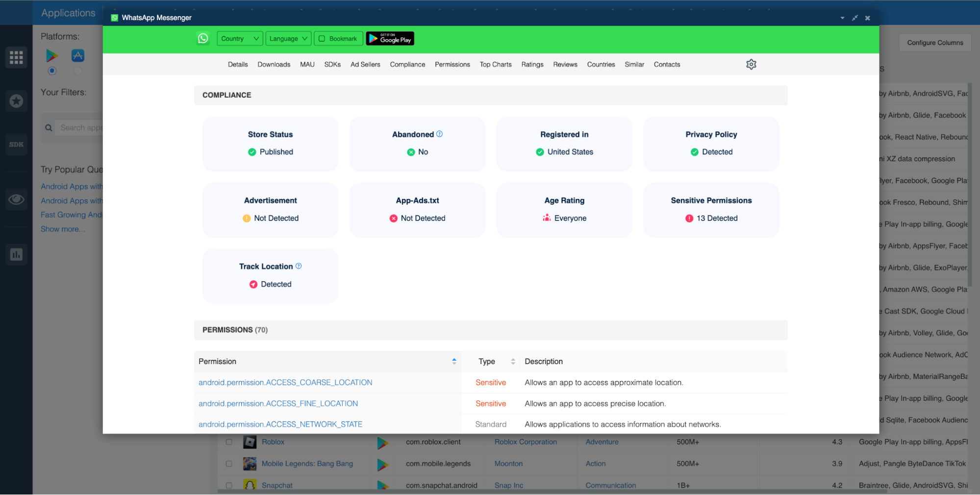Screen dimensions: 980x495
Task: Switch to the Ad Sellers tab
Action: click(365, 64)
